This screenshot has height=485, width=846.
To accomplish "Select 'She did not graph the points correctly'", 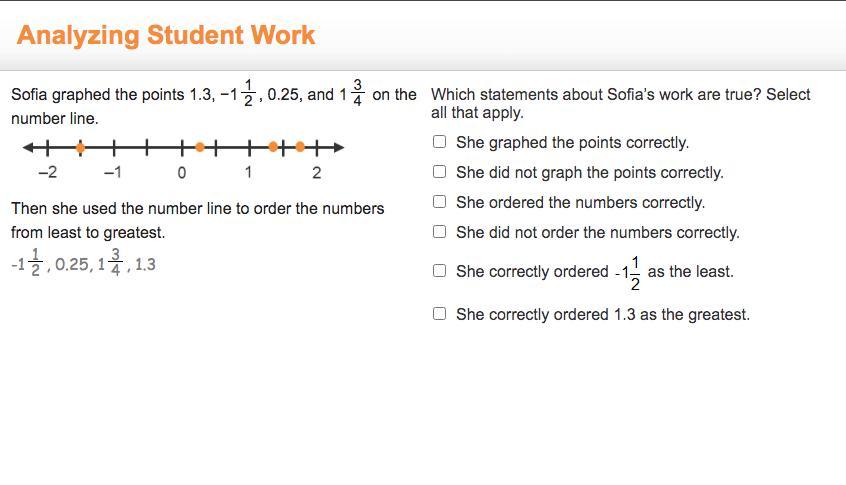I will point(440,172).
